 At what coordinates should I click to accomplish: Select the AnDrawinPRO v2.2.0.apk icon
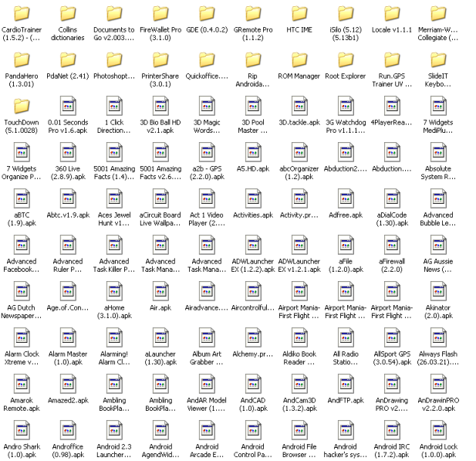(438, 384)
